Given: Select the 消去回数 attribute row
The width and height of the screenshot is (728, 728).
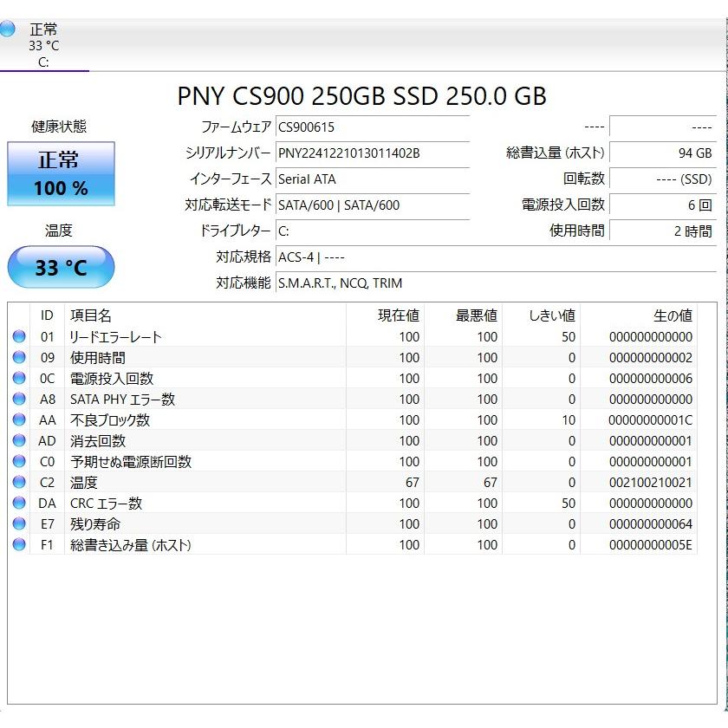Looking at the screenshot, I should (x=353, y=440).
